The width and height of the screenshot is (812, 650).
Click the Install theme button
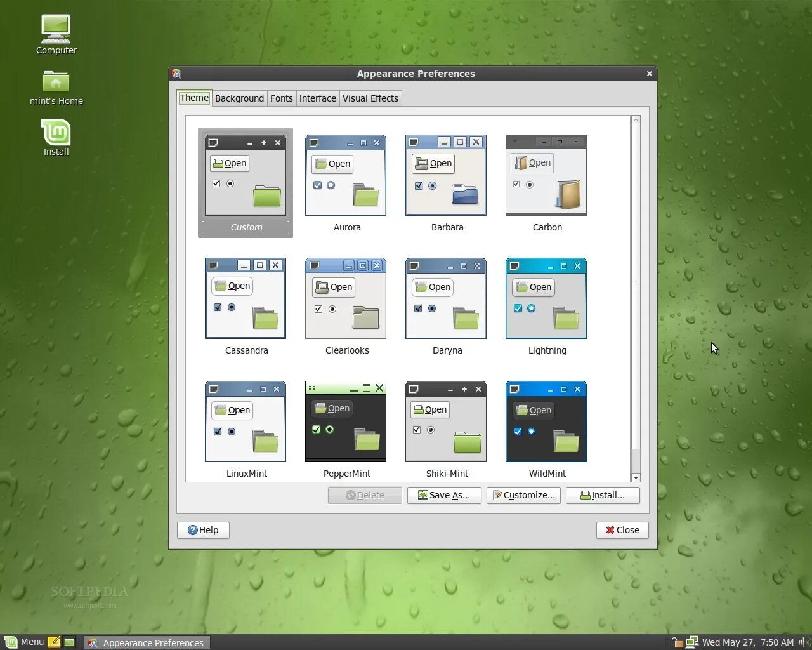(x=602, y=495)
